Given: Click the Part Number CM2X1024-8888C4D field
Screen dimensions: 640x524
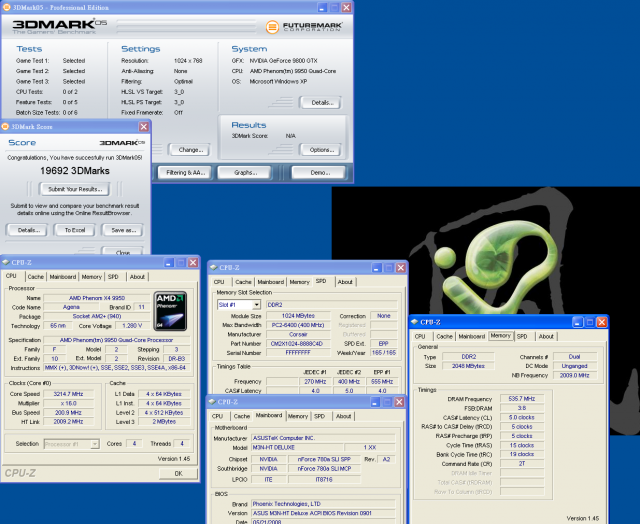Looking at the screenshot, I should point(298,344).
